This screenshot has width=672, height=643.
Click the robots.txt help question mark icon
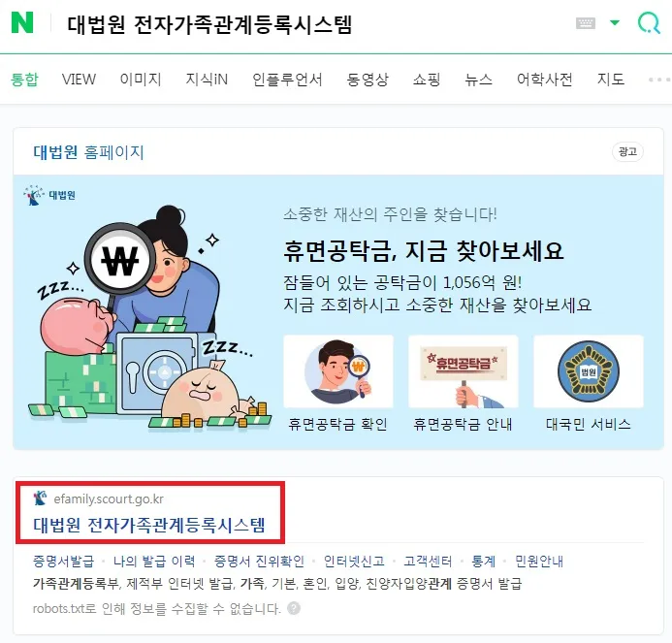tap(294, 608)
